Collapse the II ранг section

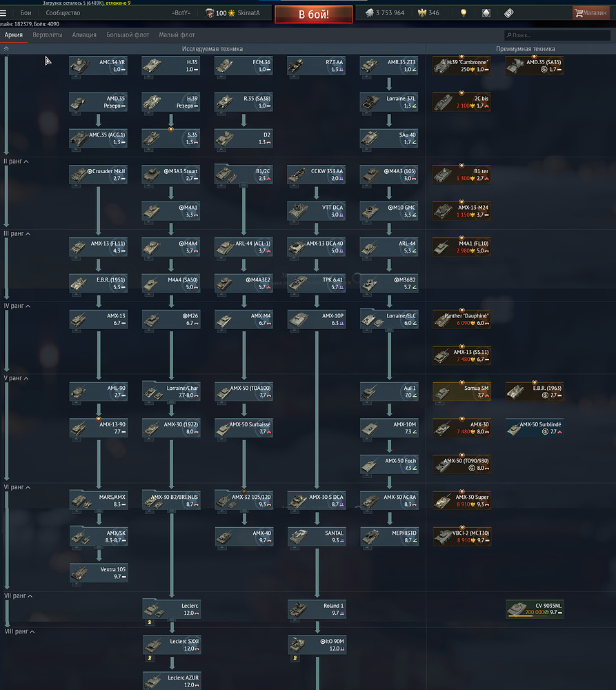point(17,161)
